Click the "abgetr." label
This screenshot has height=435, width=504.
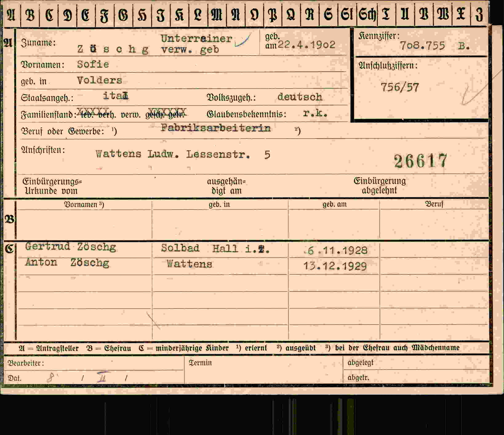(x=358, y=377)
